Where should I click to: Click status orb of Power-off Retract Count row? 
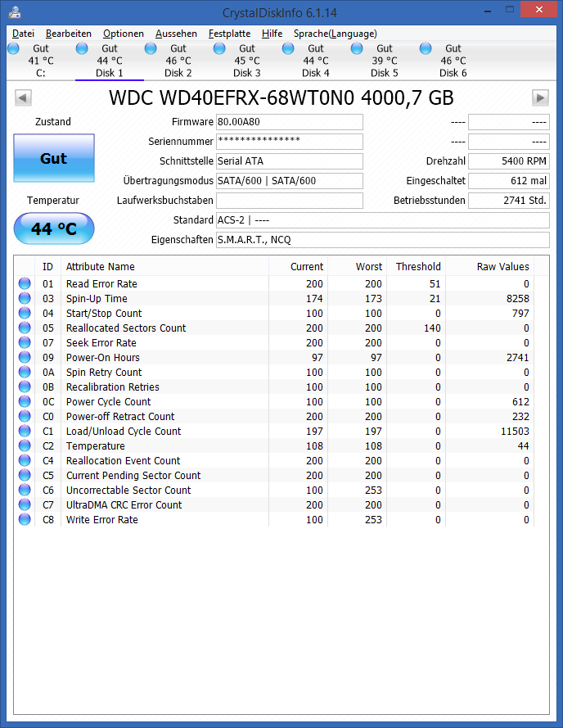tap(25, 416)
